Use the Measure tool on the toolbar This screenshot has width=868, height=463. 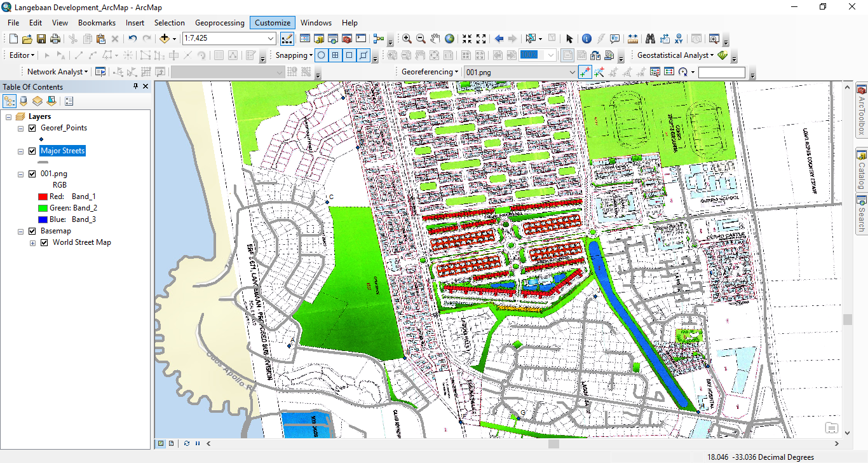pos(632,38)
